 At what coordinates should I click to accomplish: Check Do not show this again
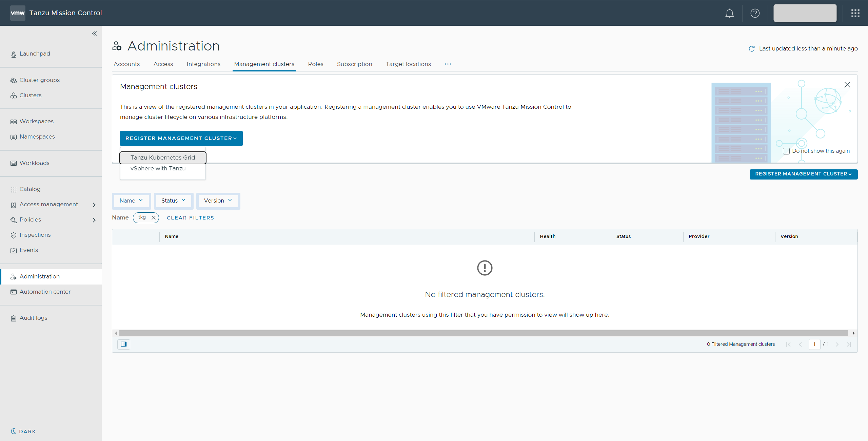[x=786, y=151]
